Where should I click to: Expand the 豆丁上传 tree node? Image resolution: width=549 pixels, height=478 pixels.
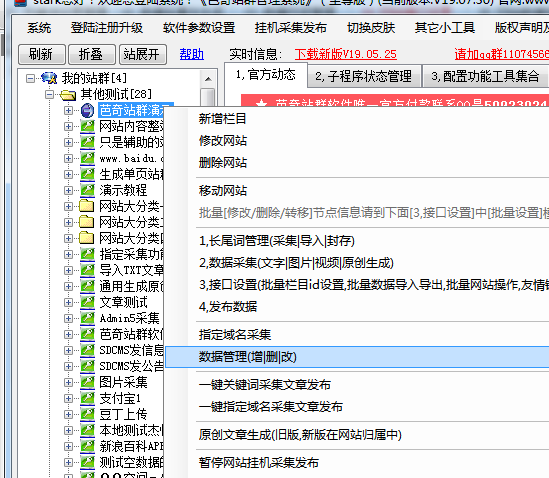[68, 415]
